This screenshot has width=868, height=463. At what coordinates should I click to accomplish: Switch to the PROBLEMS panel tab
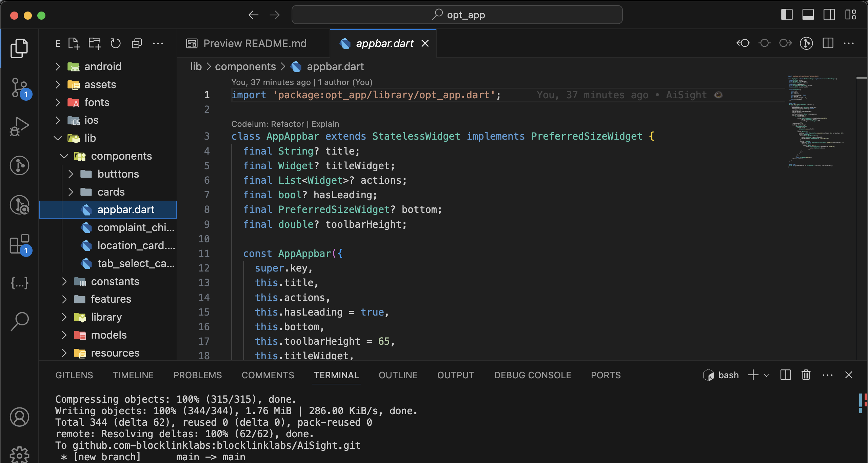click(x=197, y=375)
